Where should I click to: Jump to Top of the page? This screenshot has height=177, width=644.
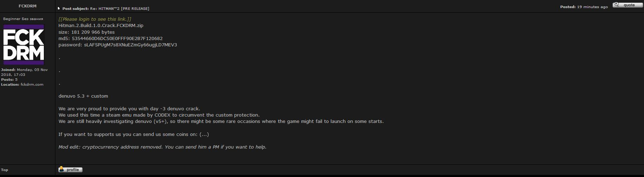[5, 170]
